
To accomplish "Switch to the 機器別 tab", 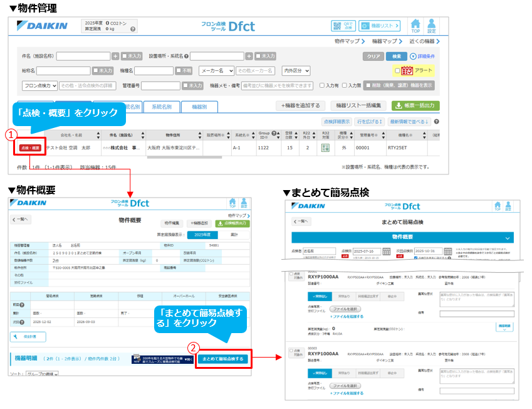I will click(x=199, y=107).
